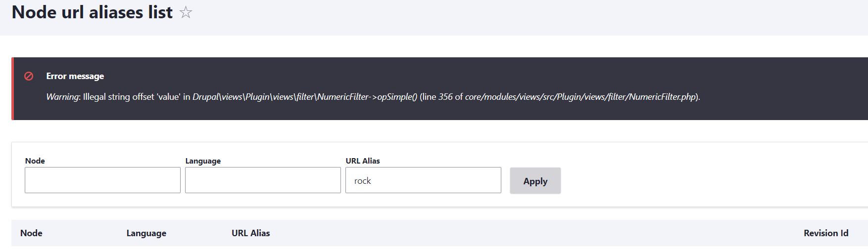Sort table by Language column header
The width and height of the screenshot is (868, 251).
tap(146, 233)
